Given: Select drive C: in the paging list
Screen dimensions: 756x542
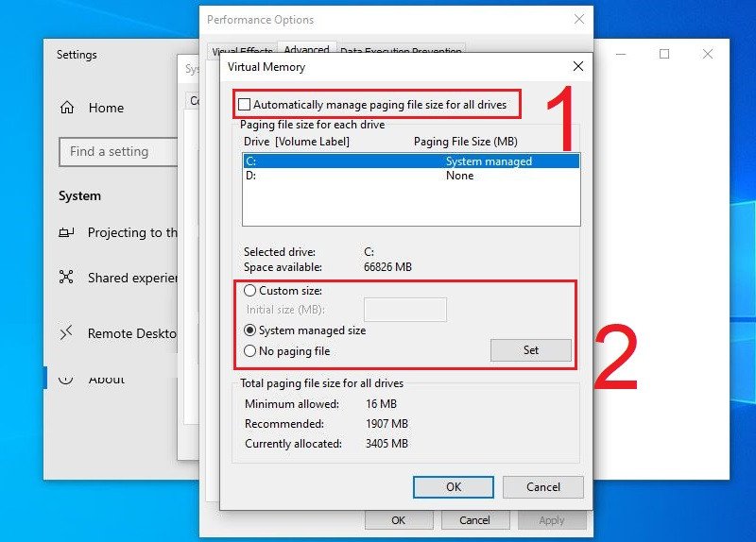Looking at the screenshot, I should pos(410,161).
